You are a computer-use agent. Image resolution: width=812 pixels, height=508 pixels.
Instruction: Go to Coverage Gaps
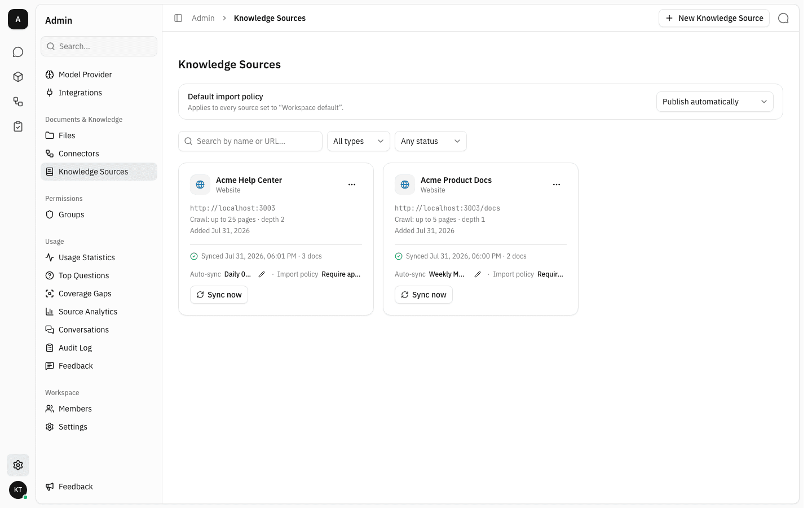99,294
